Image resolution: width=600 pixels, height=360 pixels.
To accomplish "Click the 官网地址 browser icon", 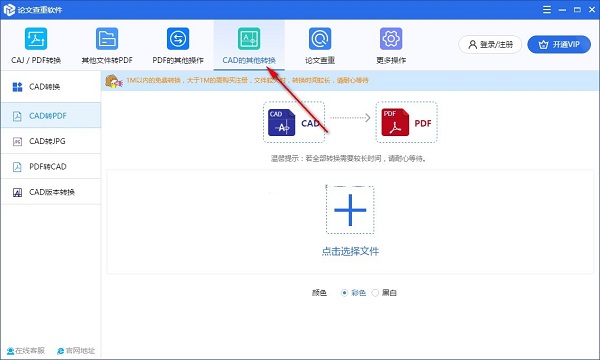I will click(x=60, y=351).
